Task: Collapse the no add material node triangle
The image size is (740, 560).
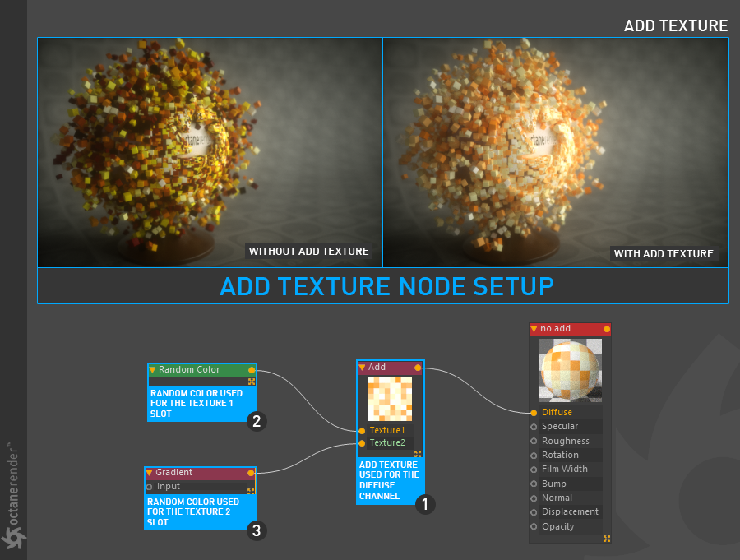Action: (534, 329)
